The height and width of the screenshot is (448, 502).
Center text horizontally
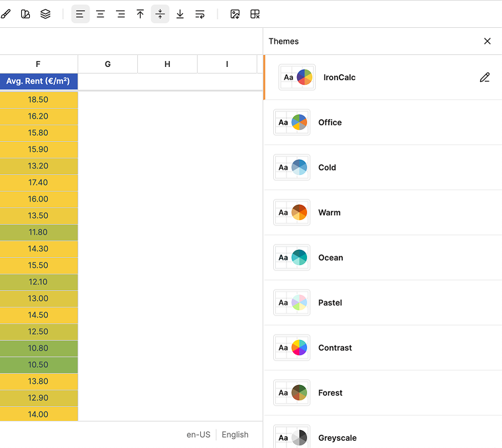pyautogui.click(x=100, y=14)
